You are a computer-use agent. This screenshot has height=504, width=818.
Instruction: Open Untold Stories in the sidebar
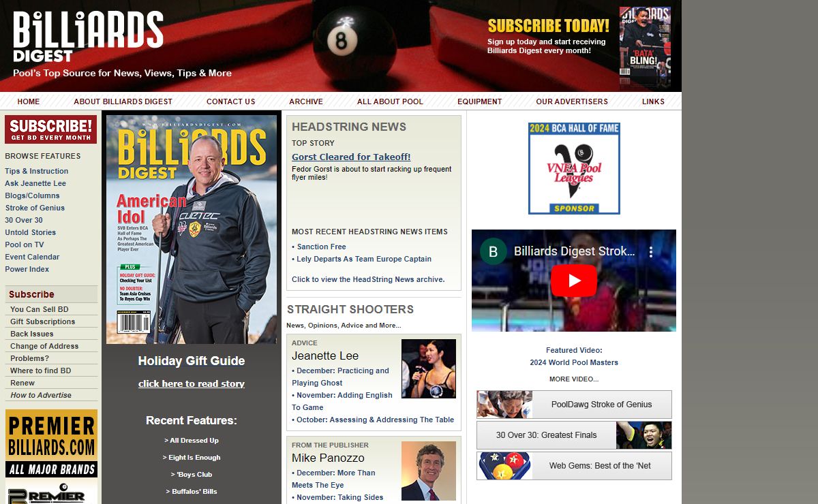pyautogui.click(x=31, y=232)
